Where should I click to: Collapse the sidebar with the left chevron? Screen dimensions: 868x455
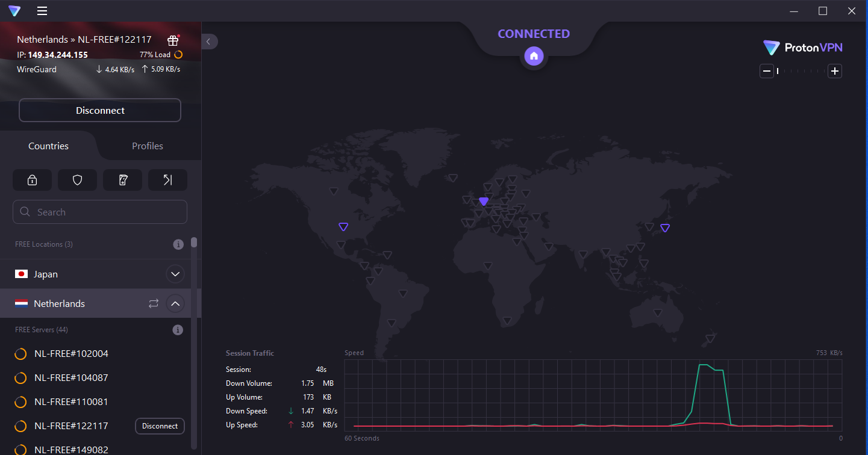pos(208,42)
